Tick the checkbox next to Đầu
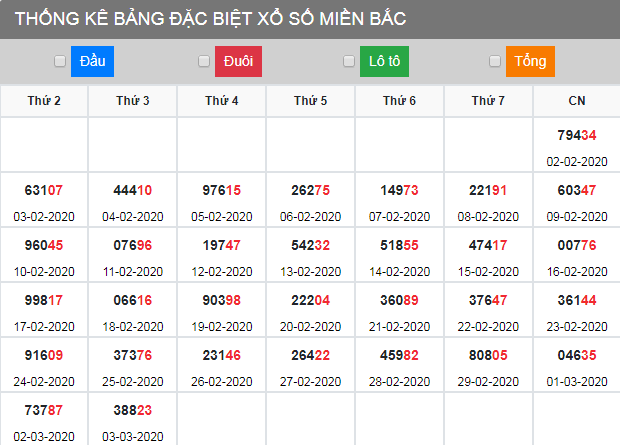The image size is (620, 445). [60, 62]
